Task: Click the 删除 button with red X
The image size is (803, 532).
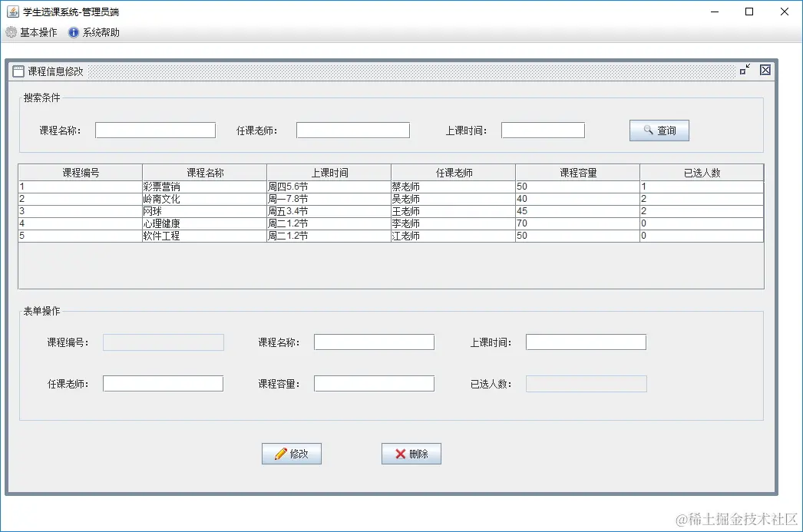Action: [411, 454]
